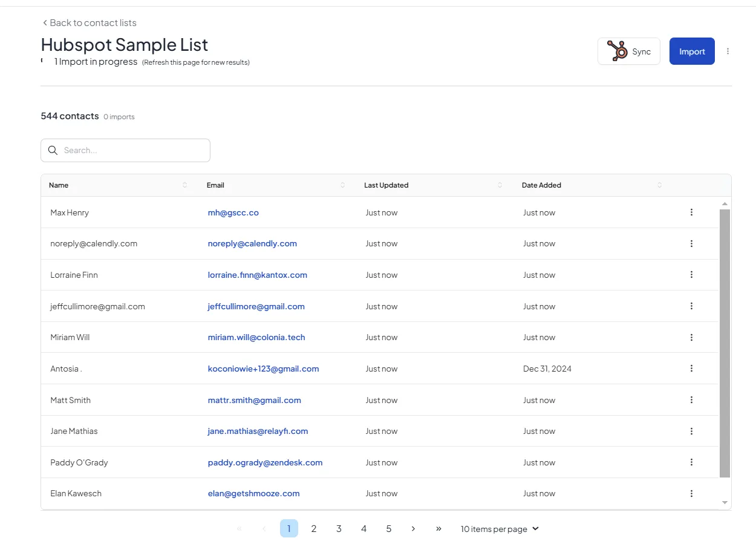
Task: Open email link jeffcullimore@gmail.com
Action: pyautogui.click(x=256, y=307)
